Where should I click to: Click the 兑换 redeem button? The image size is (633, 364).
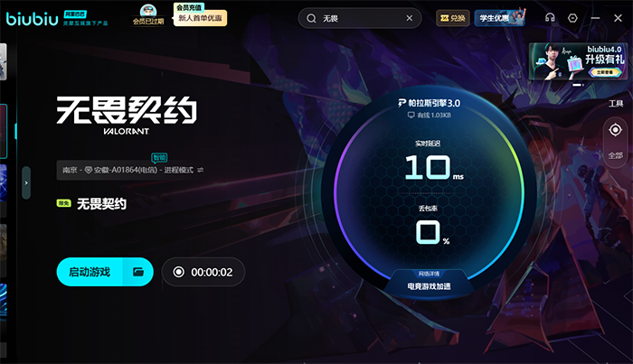coord(452,18)
